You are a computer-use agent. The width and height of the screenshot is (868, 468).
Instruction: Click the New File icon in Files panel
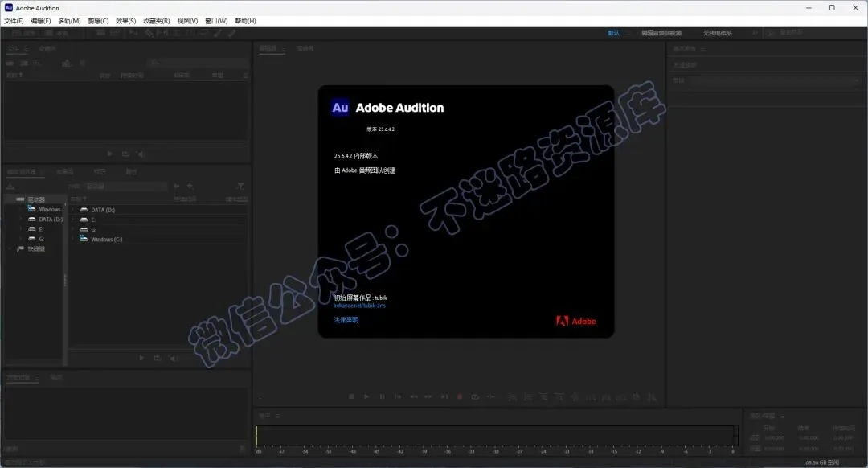click(x=36, y=64)
